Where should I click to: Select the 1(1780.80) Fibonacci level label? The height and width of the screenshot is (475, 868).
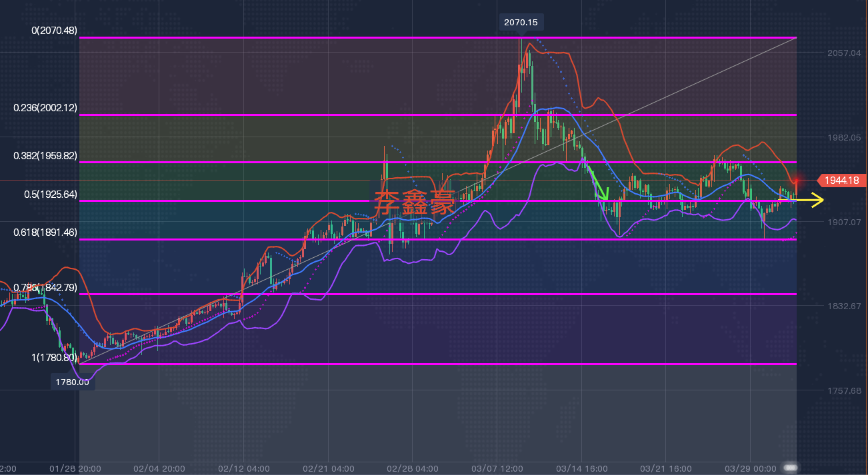[54, 358]
